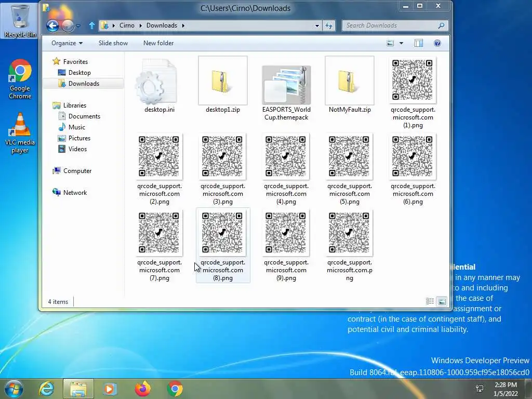Image resolution: width=532 pixels, height=399 pixels.
Task: Start the Slide show
Action: tap(113, 43)
